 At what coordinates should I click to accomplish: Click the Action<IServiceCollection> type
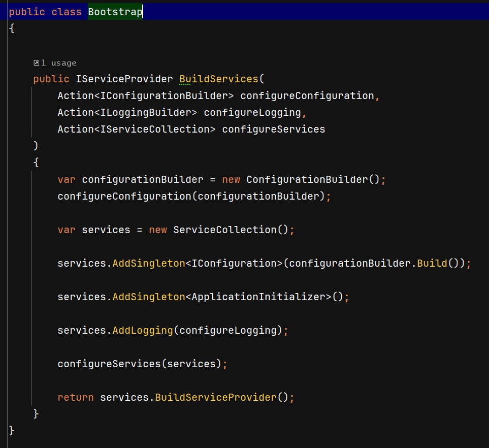(137, 129)
